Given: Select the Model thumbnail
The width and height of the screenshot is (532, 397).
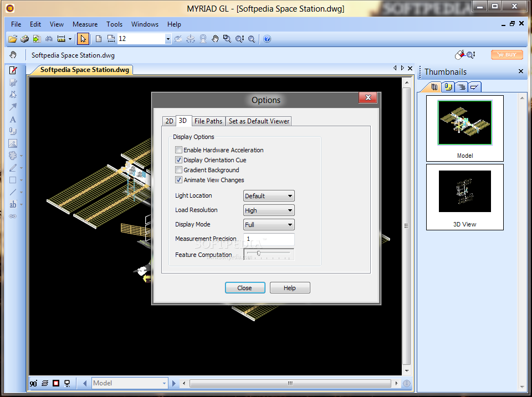Looking at the screenshot, I should (x=465, y=128).
